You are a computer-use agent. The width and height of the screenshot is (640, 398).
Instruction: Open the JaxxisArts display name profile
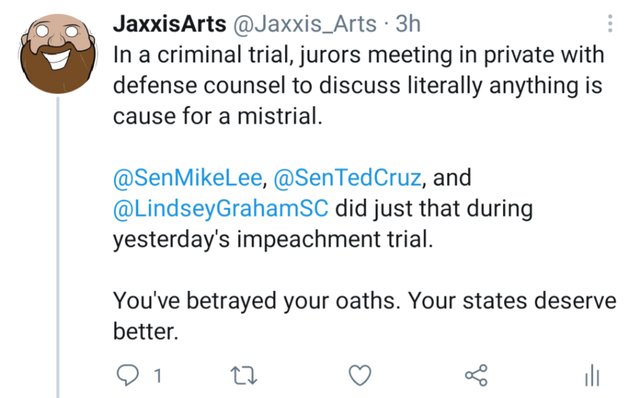click(x=169, y=24)
